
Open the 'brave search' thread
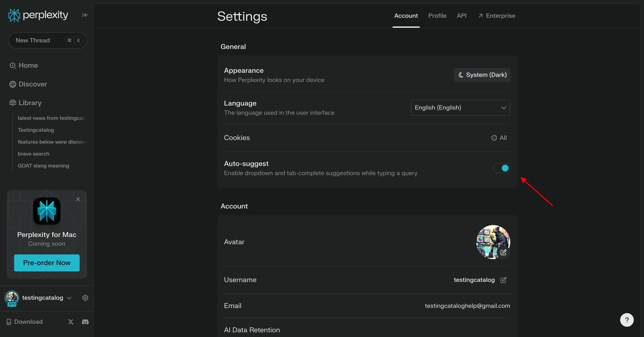(33, 154)
